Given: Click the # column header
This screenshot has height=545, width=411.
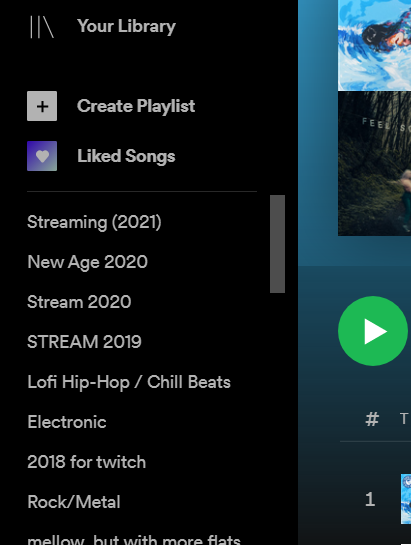Looking at the screenshot, I should (x=372, y=419).
